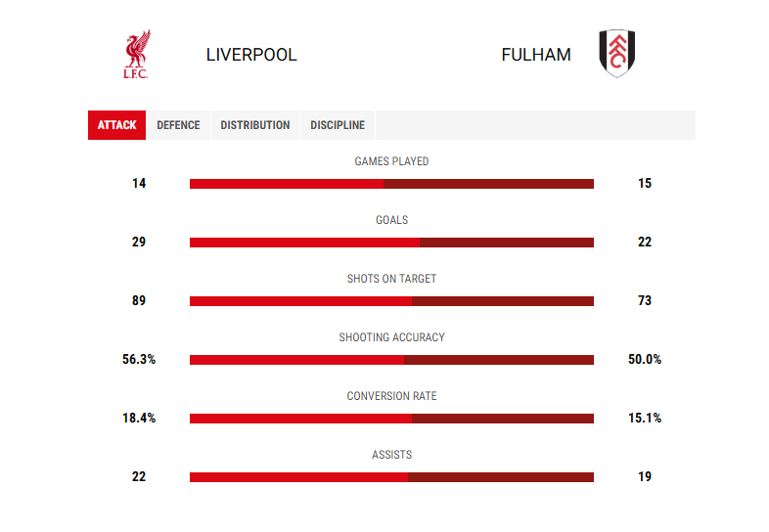Click Fulham's 73 shots on target value
Viewport: 769px width, 532px height.
[x=645, y=300]
